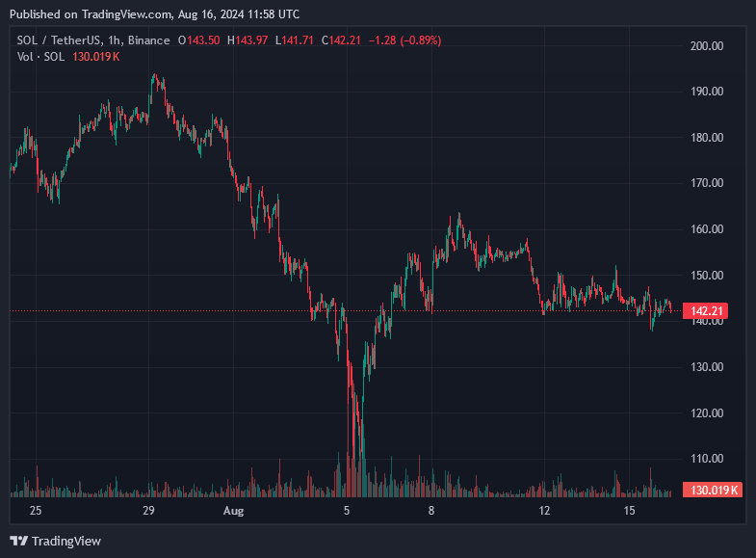The image size is (756, 558).
Task: Click the red 142.21 current price tag
Action: click(x=705, y=311)
